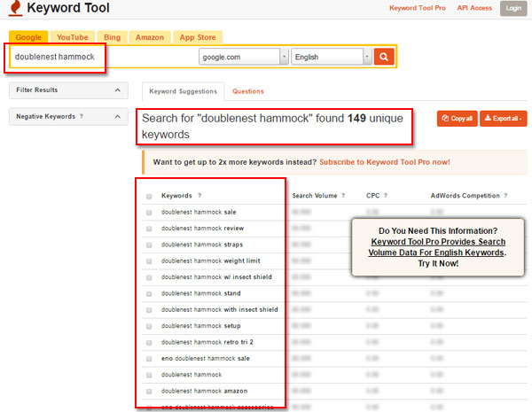
Task: Open the API Access link
Action: pyautogui.click(x=474, y=8)
